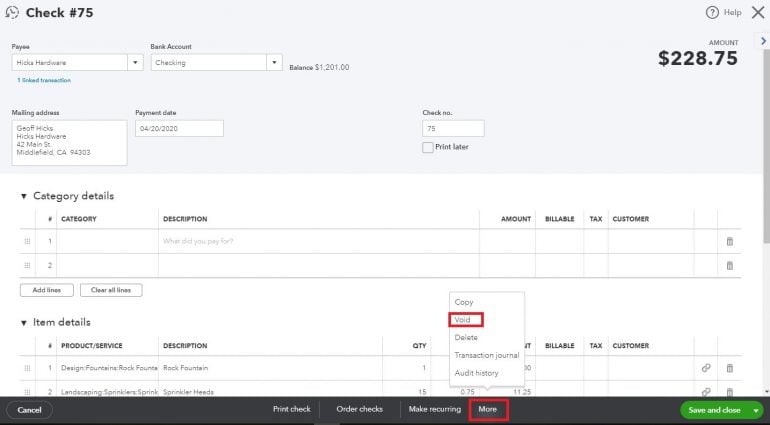Viewport: 770px width, 425px height.
Task: Click the Add lines button
Action: pyautogui.click(x=46, y=290)
